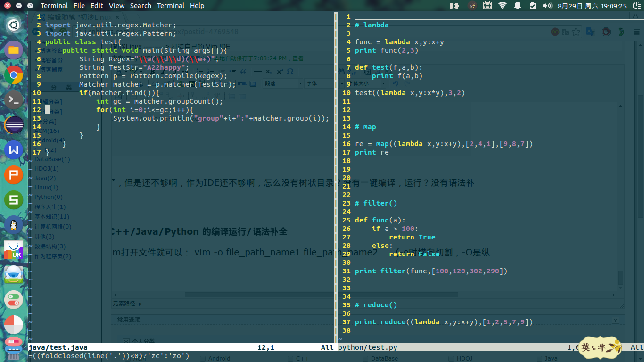
Task: Launch WPS Writer dock icon
Action: 14,150
